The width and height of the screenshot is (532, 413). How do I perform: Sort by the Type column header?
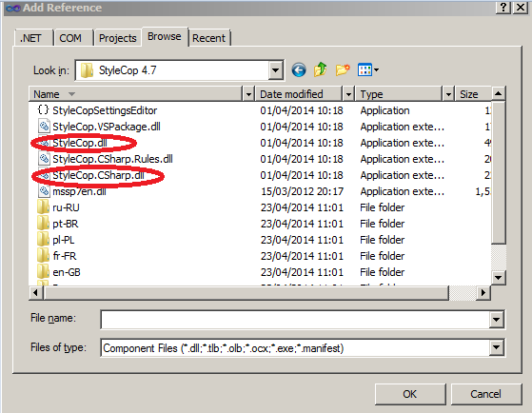(399, 94)
